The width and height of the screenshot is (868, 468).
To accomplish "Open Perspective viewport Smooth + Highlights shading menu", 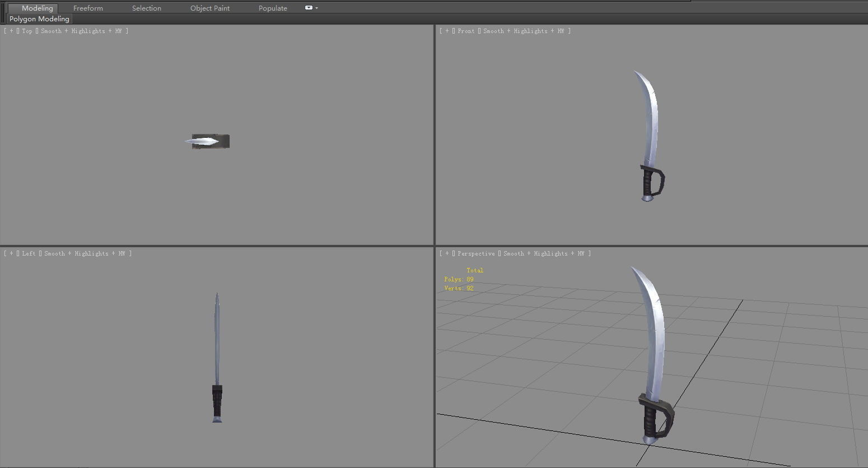I will tap(544, 254).
